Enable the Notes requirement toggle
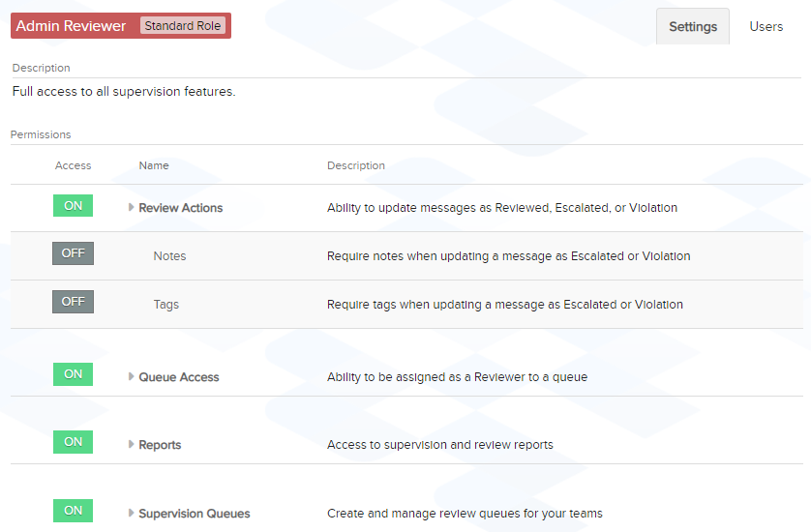811x532 pixels. pos(73,253)
